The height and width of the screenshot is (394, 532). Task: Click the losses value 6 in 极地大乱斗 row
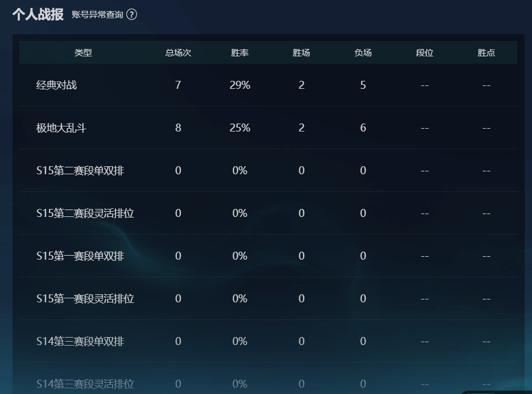pyautogui.click(x=363, y=128)
